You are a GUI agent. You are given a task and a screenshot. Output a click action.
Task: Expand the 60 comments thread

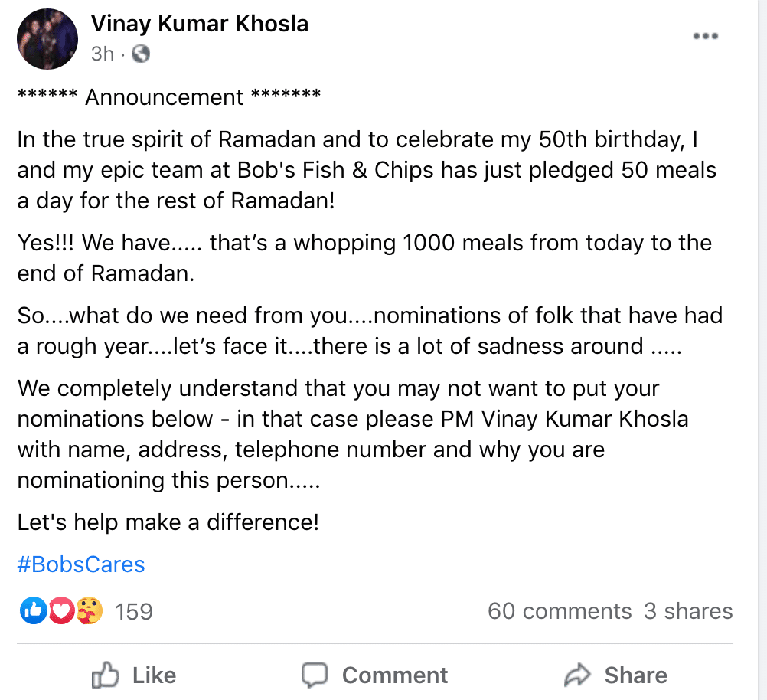560,611
